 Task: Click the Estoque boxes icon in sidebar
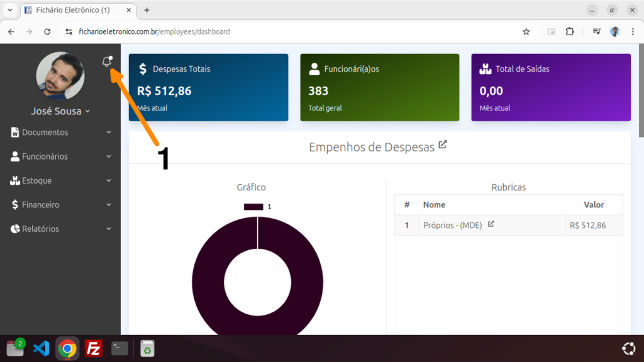pos(15,180)
